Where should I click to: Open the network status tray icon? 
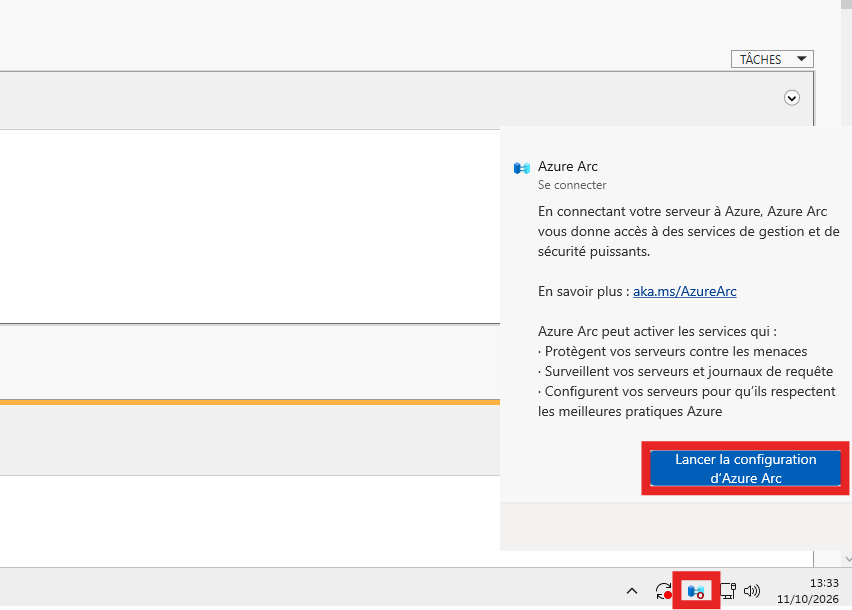[728, 590]
